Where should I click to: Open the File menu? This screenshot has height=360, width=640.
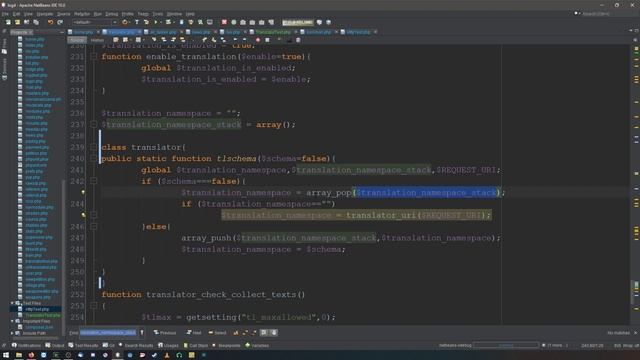click(5, 14)
